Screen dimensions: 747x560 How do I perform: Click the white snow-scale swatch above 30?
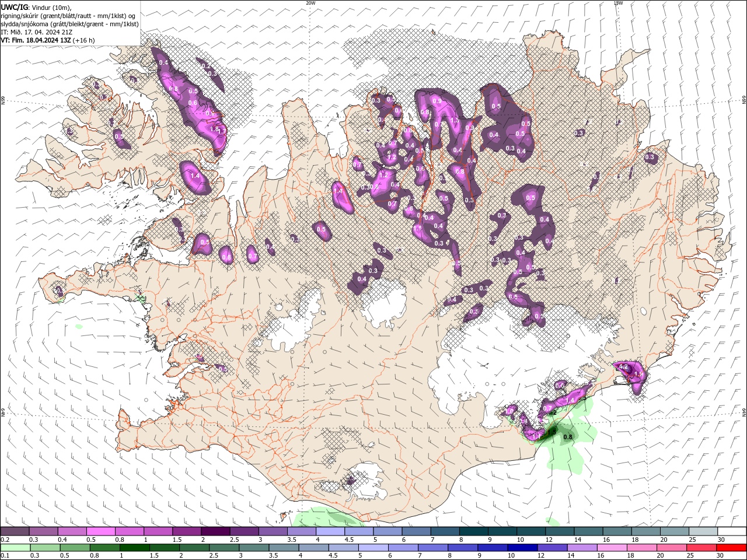tap(732, 531)
